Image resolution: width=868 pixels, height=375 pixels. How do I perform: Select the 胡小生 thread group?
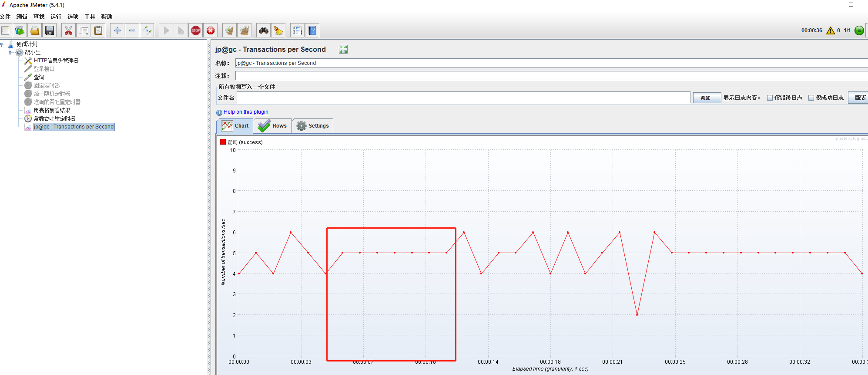33,52
